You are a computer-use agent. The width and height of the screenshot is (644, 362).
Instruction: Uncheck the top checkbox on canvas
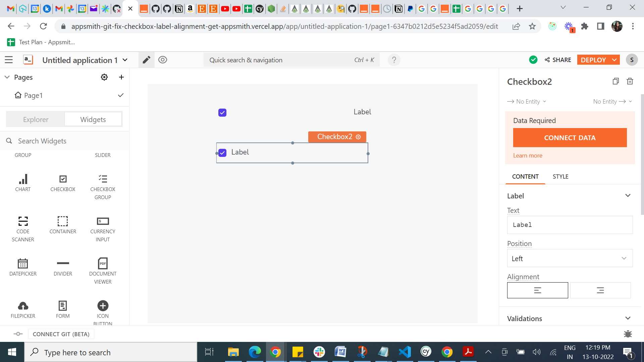pyautogui.click(x=222, y=113)
